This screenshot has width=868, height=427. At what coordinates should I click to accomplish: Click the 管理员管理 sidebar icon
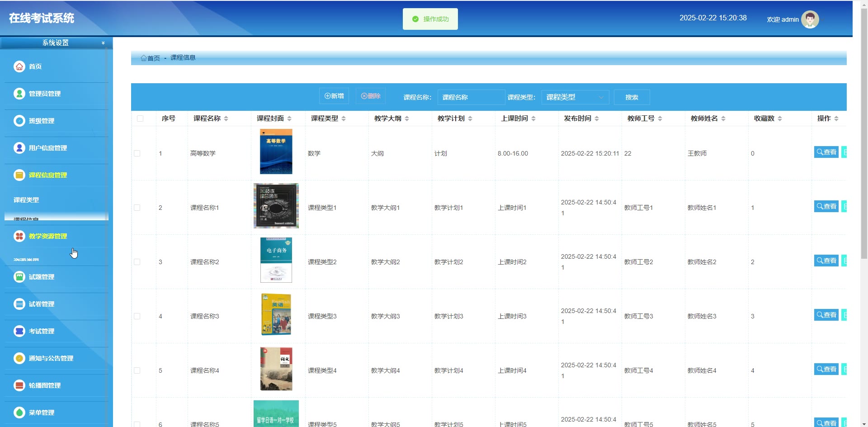19,94
